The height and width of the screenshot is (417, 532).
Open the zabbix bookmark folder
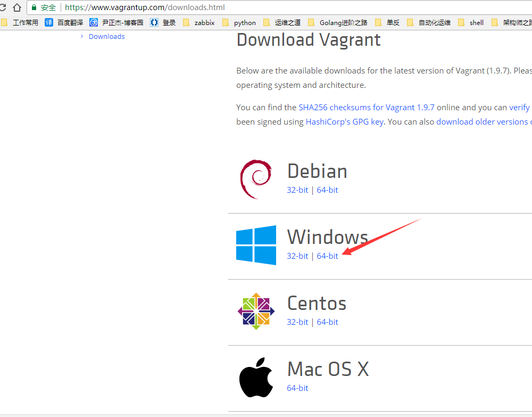(x=199, y=23)
